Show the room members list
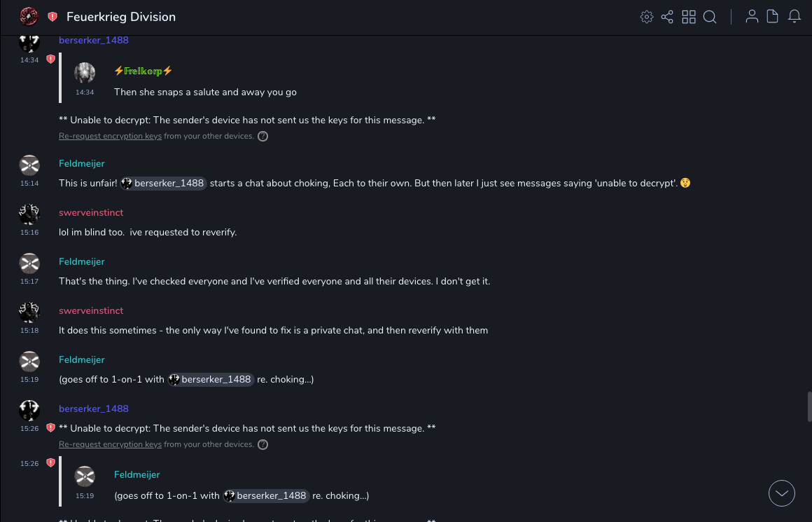Viewport: 812px width, 522px height. (x=752, y=17)
